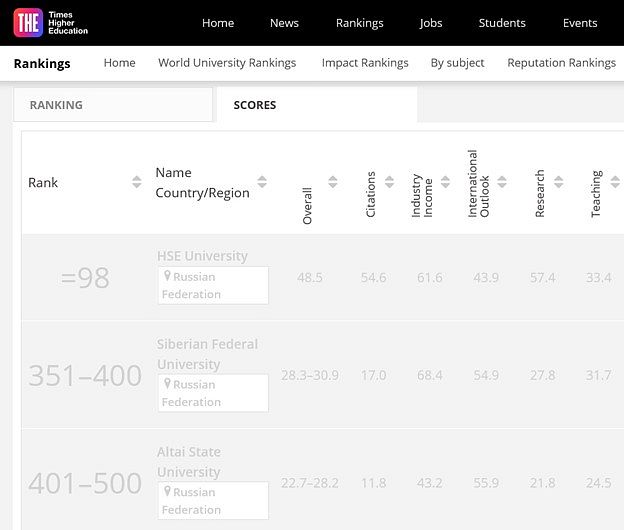Open Altai State University page
624x530 pixels.
point(189,462)
